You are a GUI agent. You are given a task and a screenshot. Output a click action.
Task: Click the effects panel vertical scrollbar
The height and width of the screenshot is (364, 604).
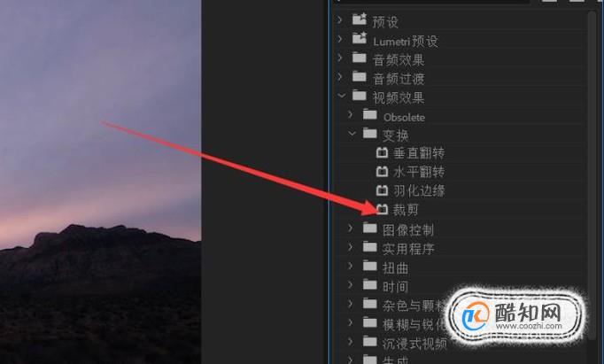(x=592, y=175)
